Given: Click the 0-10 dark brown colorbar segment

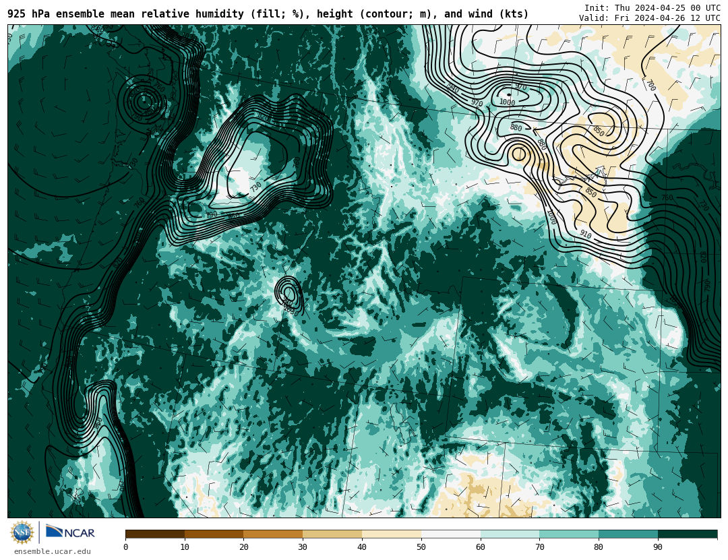Looking at the screenshot, I should point(155,534).
